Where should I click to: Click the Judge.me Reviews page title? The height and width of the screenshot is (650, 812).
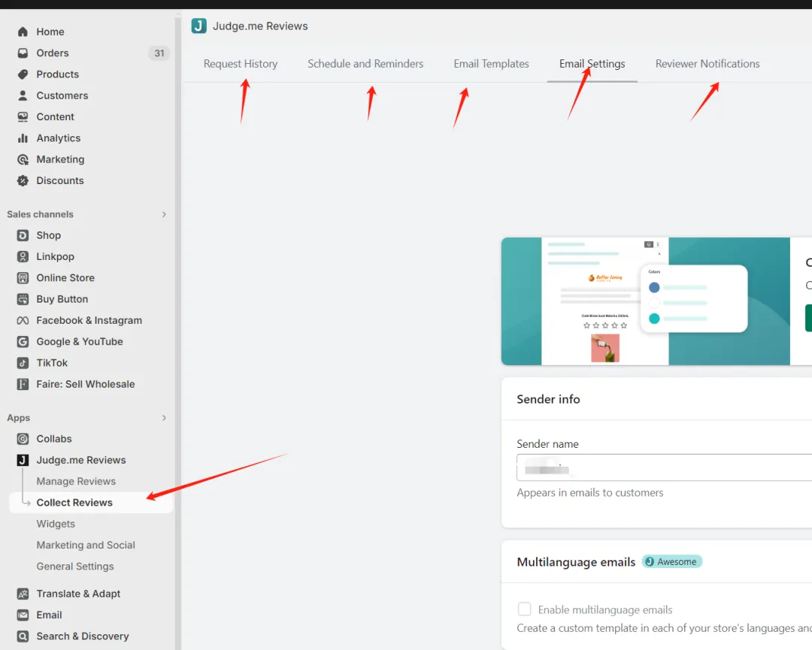(260, 26)
